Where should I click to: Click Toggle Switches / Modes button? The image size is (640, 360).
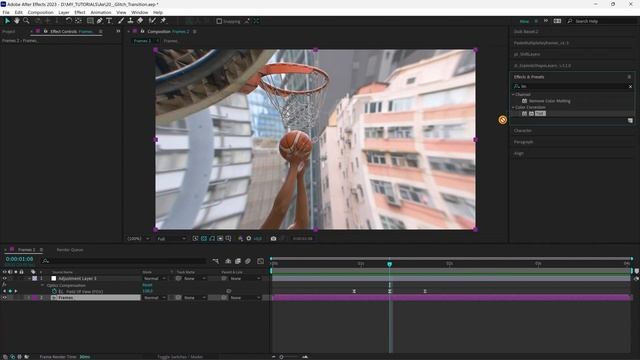click(180, 357)
